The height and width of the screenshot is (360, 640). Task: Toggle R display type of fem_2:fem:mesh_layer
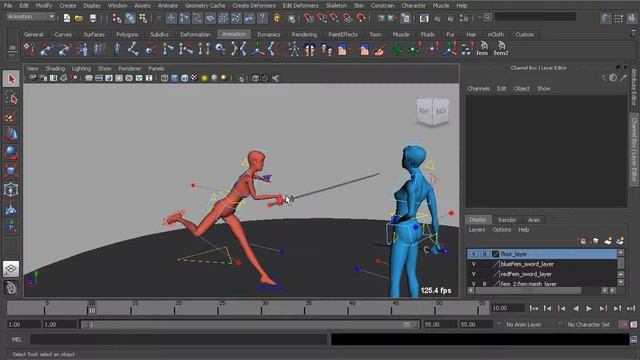click(484, 283)
